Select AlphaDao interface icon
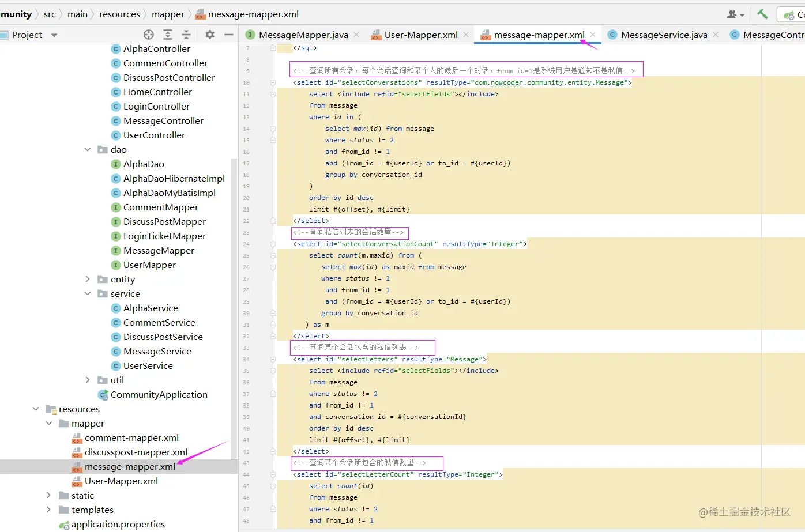The image size is (805, 532). [116, 164]
